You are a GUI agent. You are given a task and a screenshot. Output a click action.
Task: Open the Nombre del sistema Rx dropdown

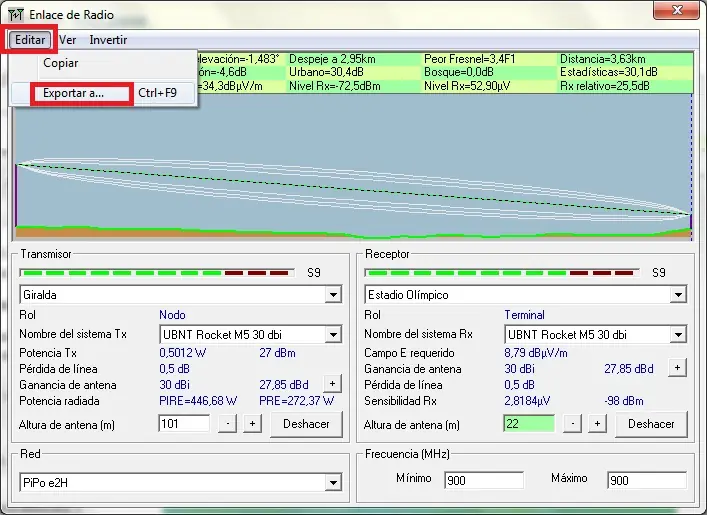point(678,335)
